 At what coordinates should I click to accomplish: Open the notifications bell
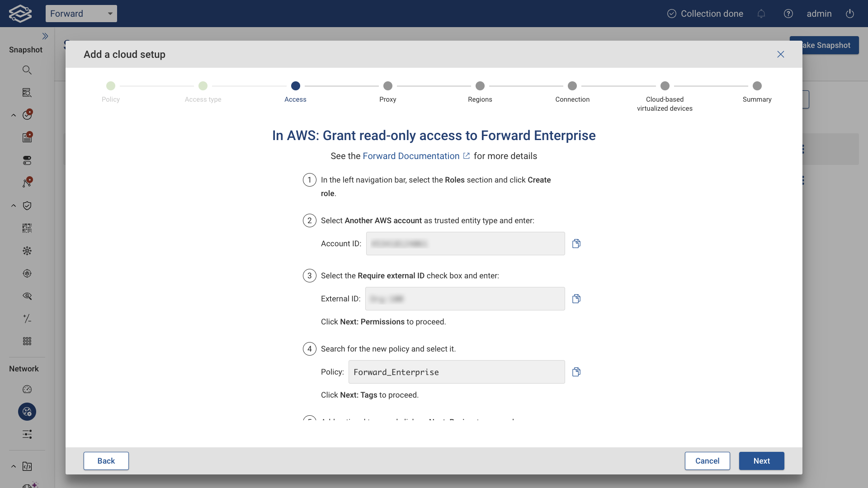[x=761, y=14]
